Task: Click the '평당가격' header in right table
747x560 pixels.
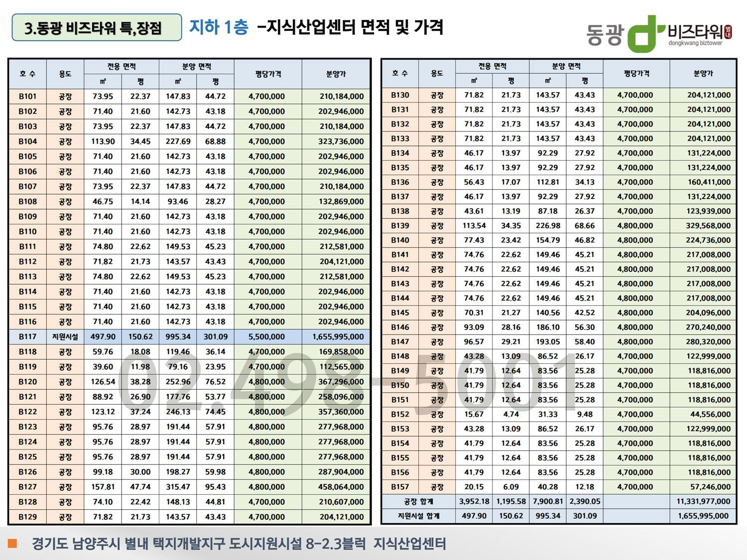Action: [x=636, y=73]
